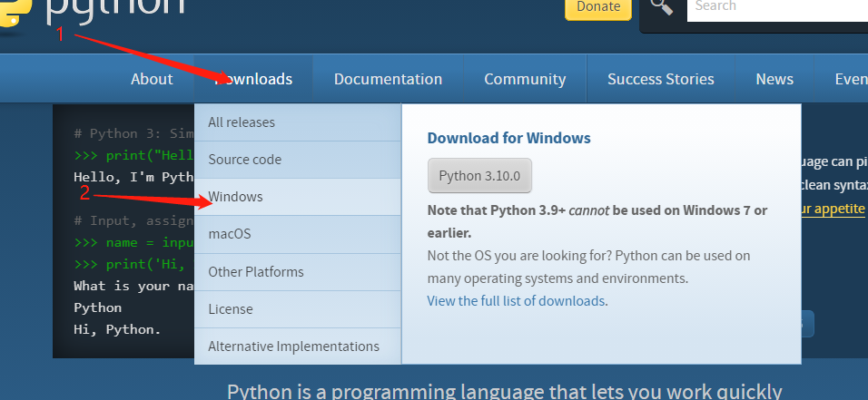Open Alternative Implementations menu entry
The height and width of the screenshot is (400, 868).
(293, 346)
